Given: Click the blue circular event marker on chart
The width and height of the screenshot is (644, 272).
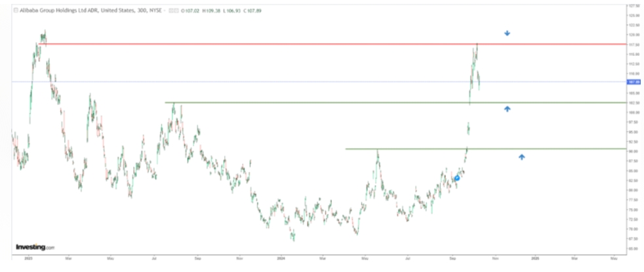Looking at the screenshot, I should pyautogui.click(x=456, y=178).
